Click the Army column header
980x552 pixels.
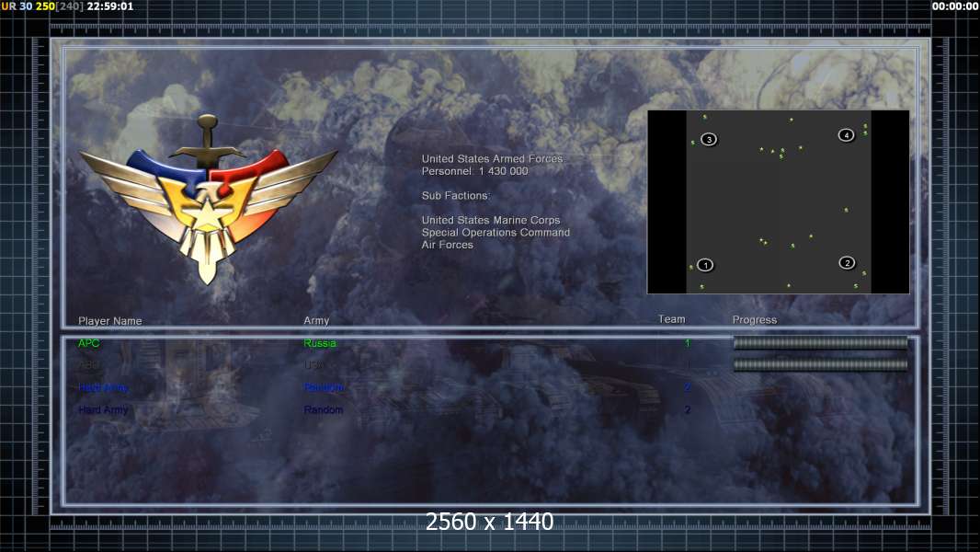316,320
